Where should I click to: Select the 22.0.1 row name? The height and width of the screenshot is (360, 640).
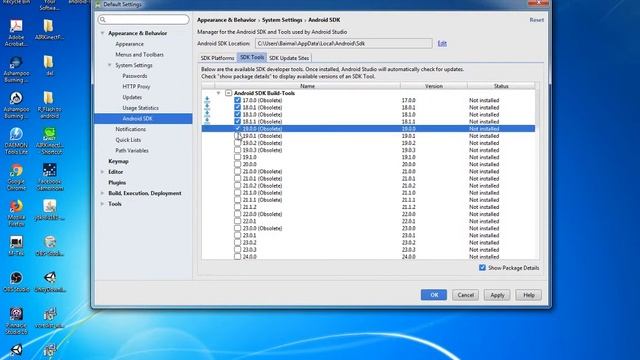[249, 221]
